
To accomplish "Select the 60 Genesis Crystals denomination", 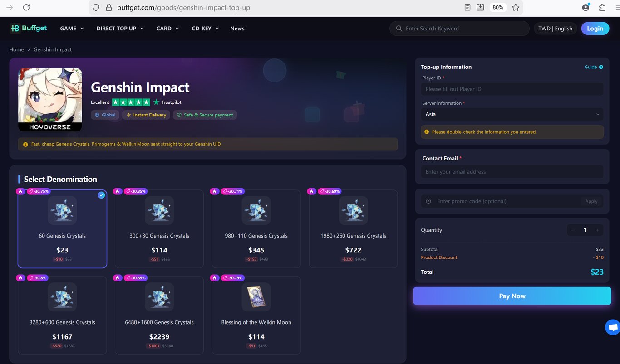I will (x=62, y=229).
